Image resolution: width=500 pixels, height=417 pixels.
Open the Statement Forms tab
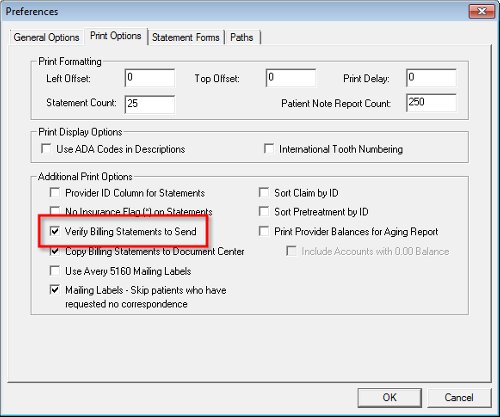[186, 37]
